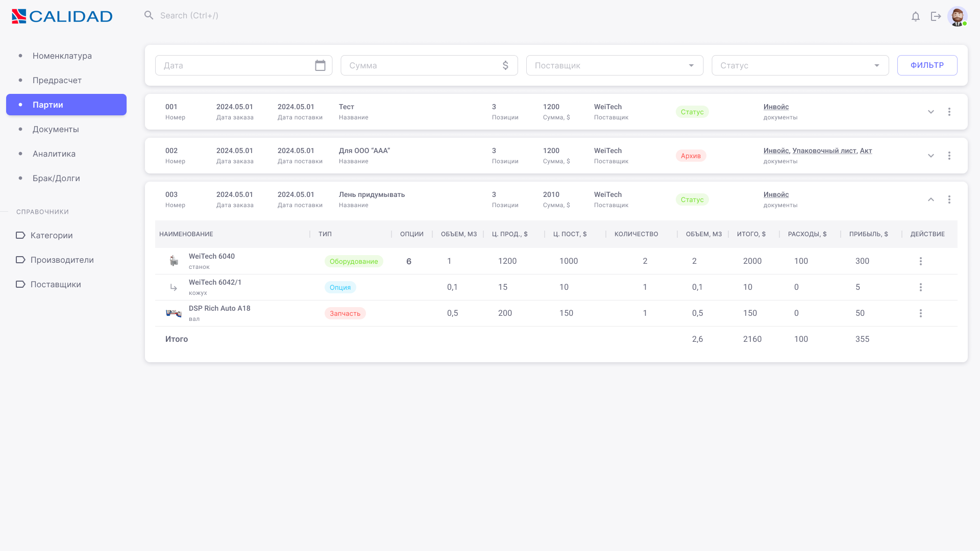Click the DSP Rich Auto A18 item name

pos(219,308)
